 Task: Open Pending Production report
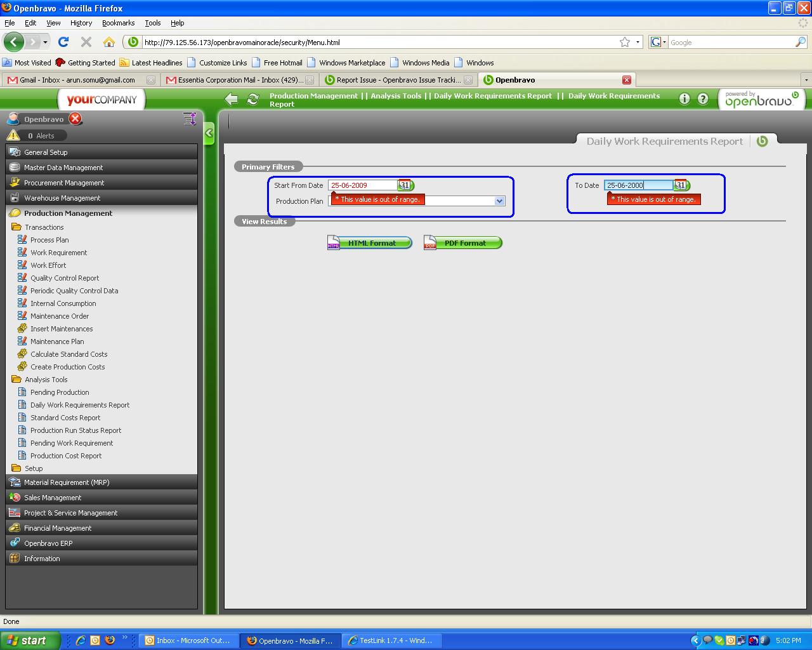[x=60, y=392]
